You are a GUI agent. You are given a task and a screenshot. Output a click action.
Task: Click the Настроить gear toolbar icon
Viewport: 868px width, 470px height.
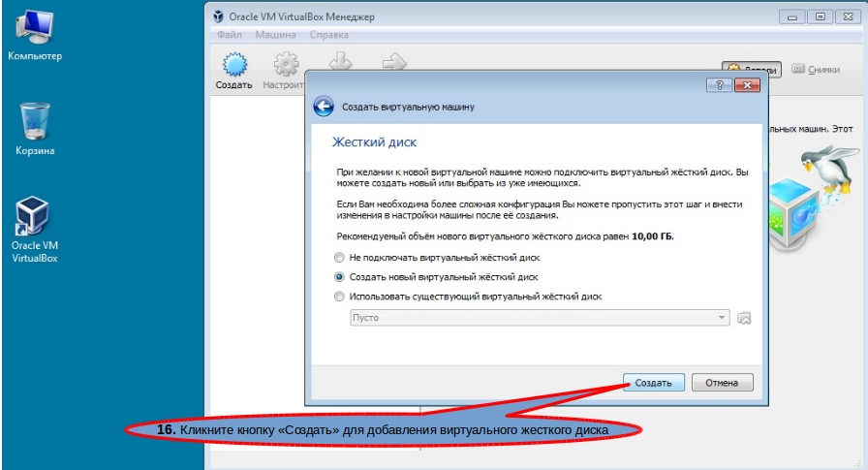286,65
